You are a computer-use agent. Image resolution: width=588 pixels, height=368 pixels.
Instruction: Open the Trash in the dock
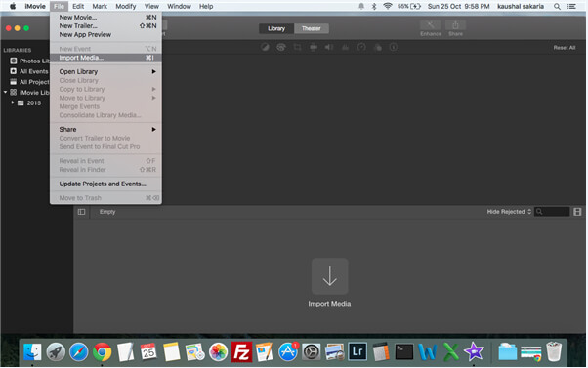554,351
